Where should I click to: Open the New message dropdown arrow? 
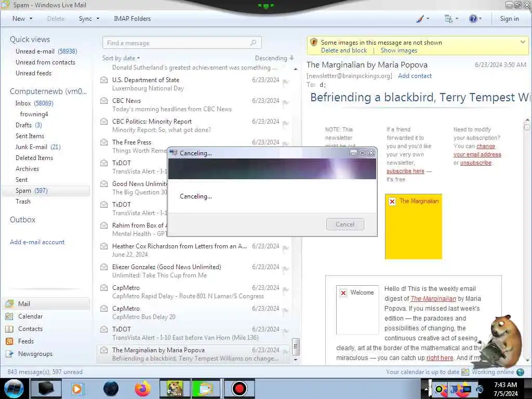tap(31, 19)
